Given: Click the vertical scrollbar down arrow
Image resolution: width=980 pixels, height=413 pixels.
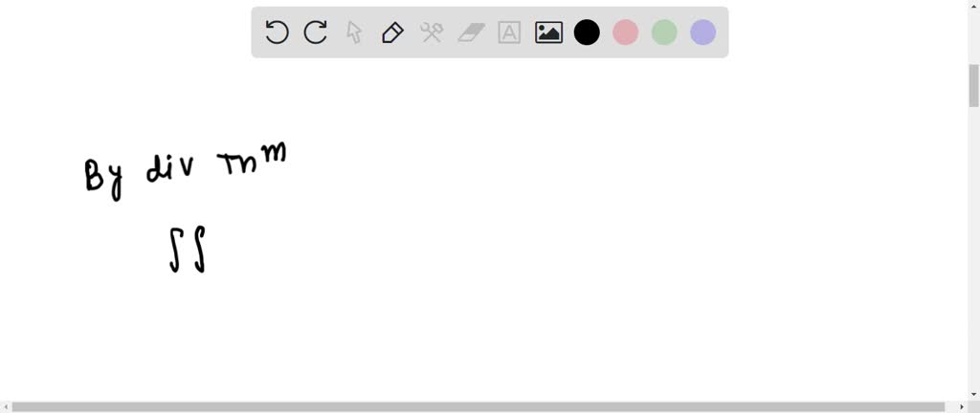Looking at the screenshot, I should [973, 395].
